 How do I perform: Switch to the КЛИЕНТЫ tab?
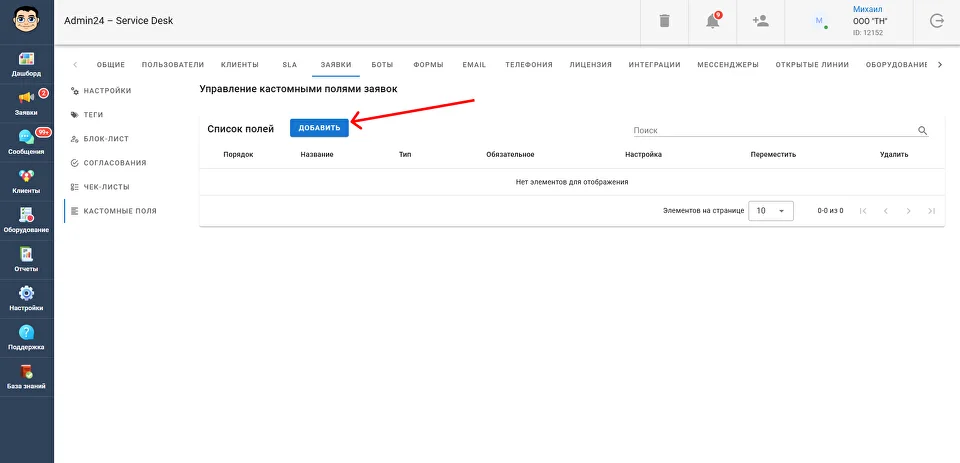(239, 64)
